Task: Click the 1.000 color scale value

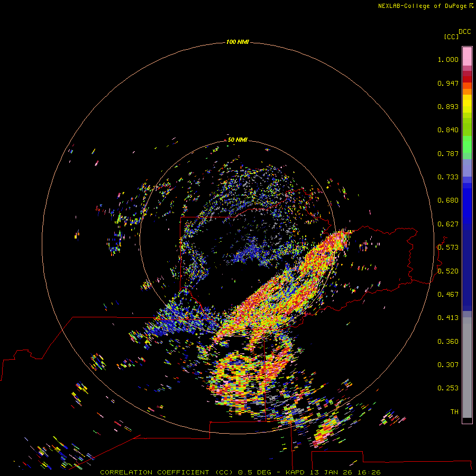Action: click(448, 59)
